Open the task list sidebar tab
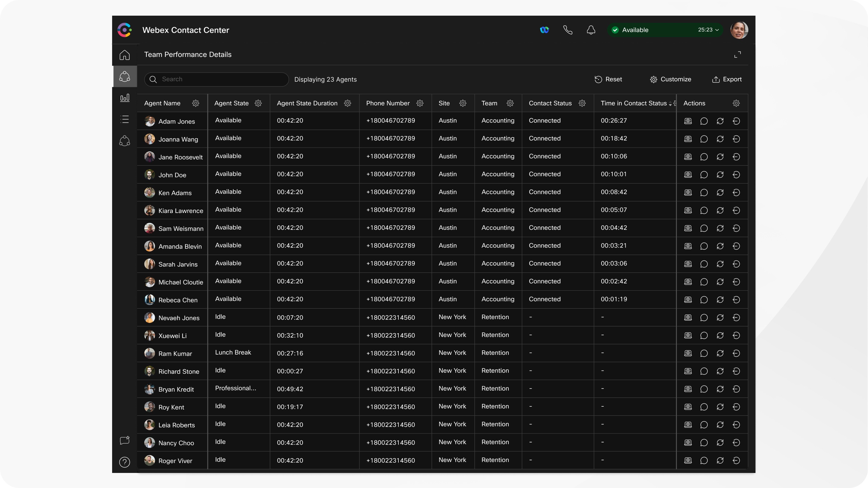 [x=125, y=119]
